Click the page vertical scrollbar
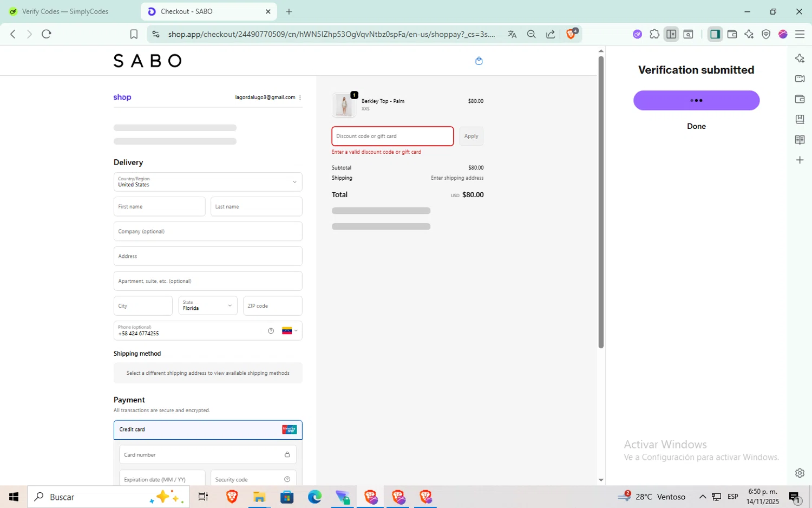 point(601,203)
